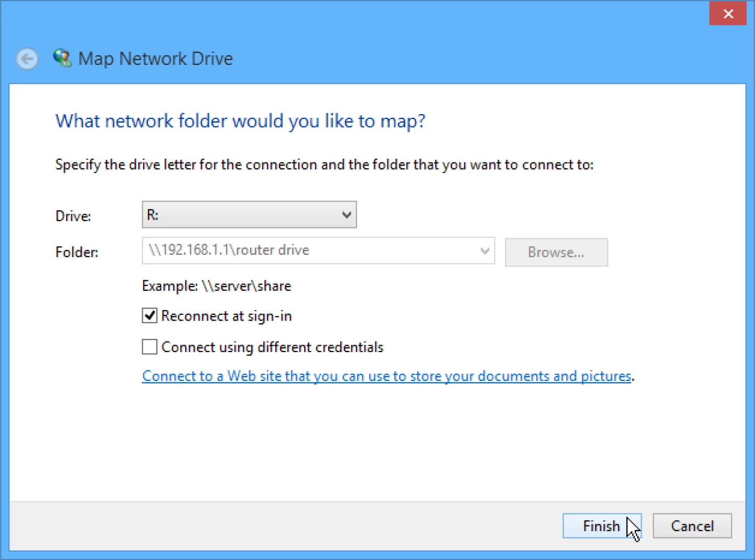Screen dimensions: 755x560
Task: Open the Drive letter dropdown
Action: point(346,214)
